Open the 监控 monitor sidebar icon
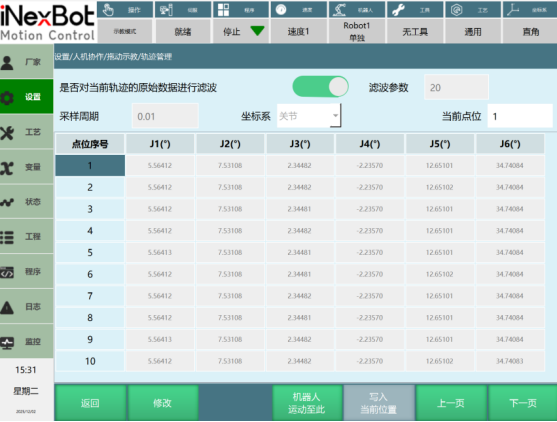This screenshot has width=557, height=422. (x=7, y=342)
